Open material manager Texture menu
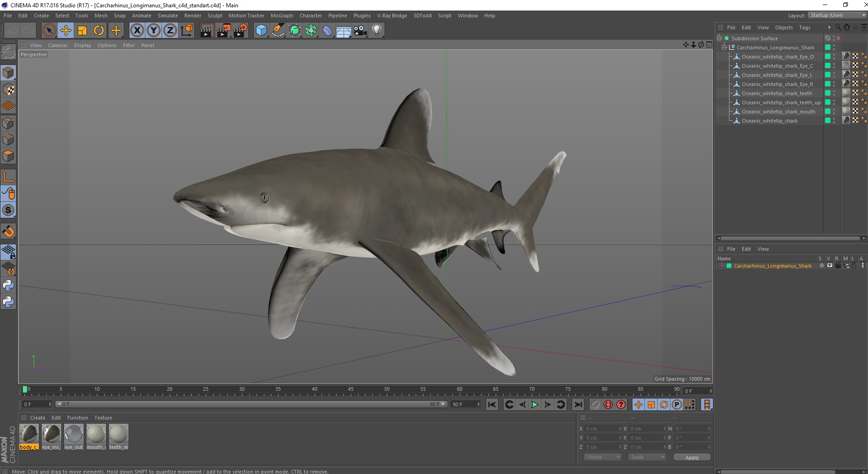 tap(103, 418)
